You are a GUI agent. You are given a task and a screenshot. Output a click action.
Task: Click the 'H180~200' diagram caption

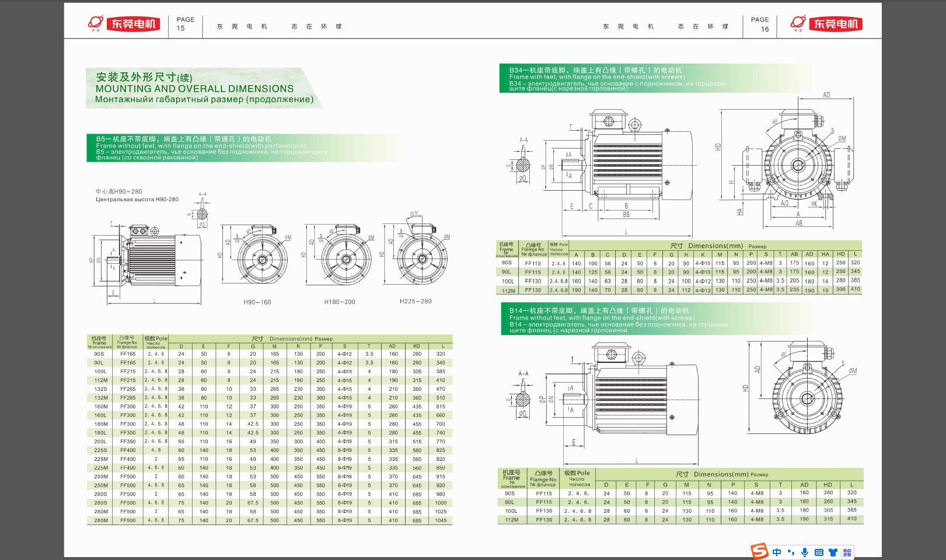pyautogui.click(x=340, y=302)
